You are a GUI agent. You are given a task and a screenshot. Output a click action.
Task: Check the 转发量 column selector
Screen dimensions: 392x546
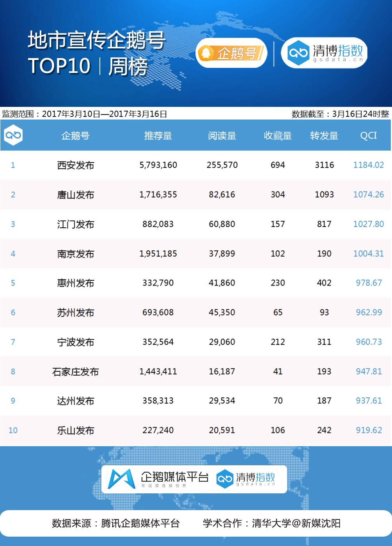(324, 135)
